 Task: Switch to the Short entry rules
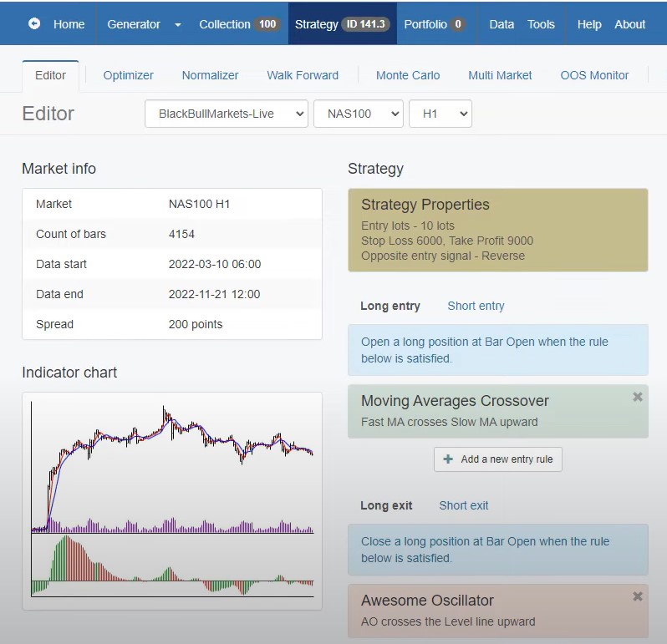(476, 306)
